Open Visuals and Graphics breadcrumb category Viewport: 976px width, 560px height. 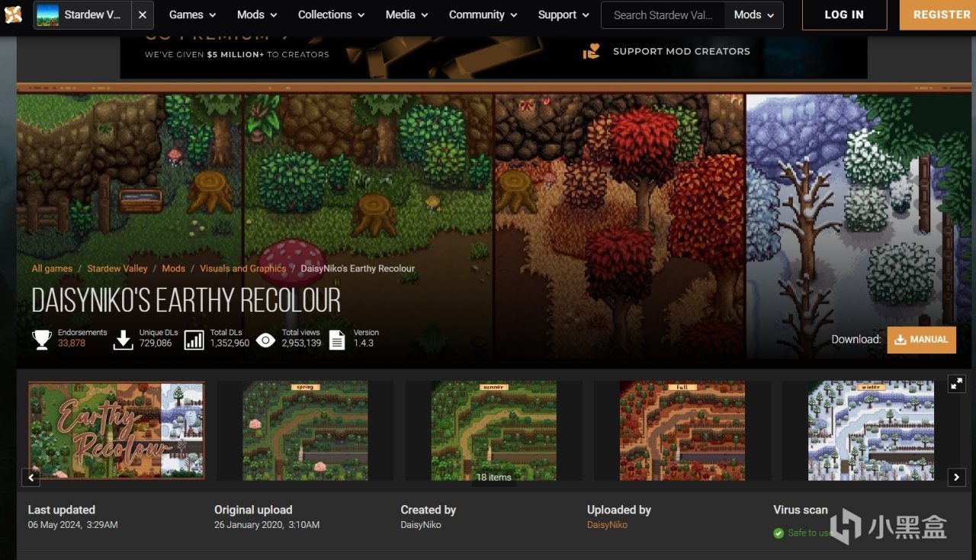coord(242,268)
